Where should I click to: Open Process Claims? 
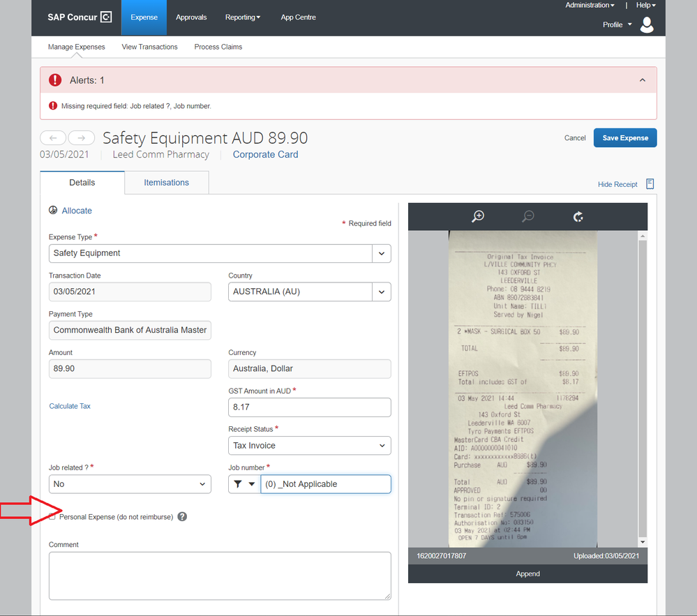click(218, 47)
